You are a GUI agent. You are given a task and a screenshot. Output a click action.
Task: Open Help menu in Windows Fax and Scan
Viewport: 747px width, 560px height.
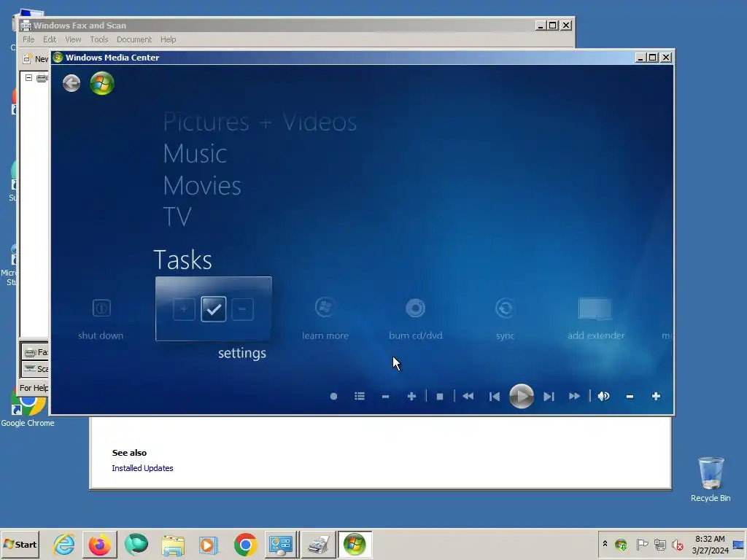click(169, 39)
